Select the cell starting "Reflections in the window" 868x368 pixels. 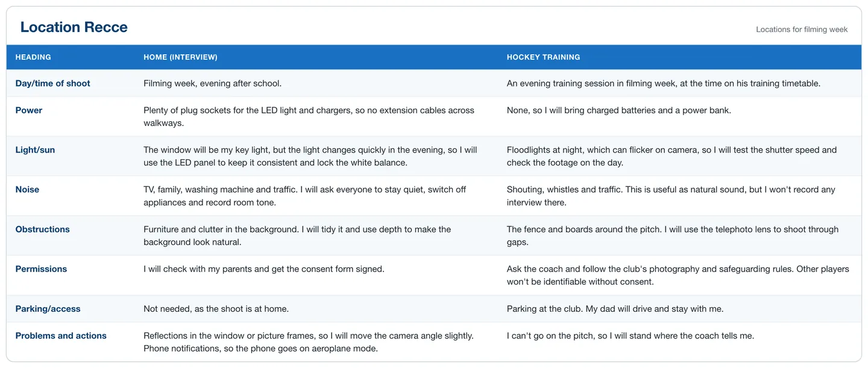(317, 342)
